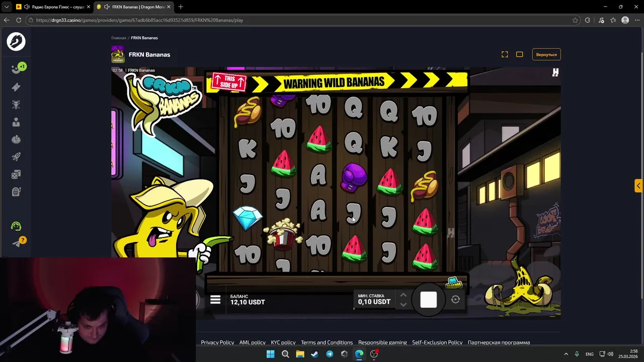
Task: Open browser three-dot settings menu
Action: pos(637,20)
